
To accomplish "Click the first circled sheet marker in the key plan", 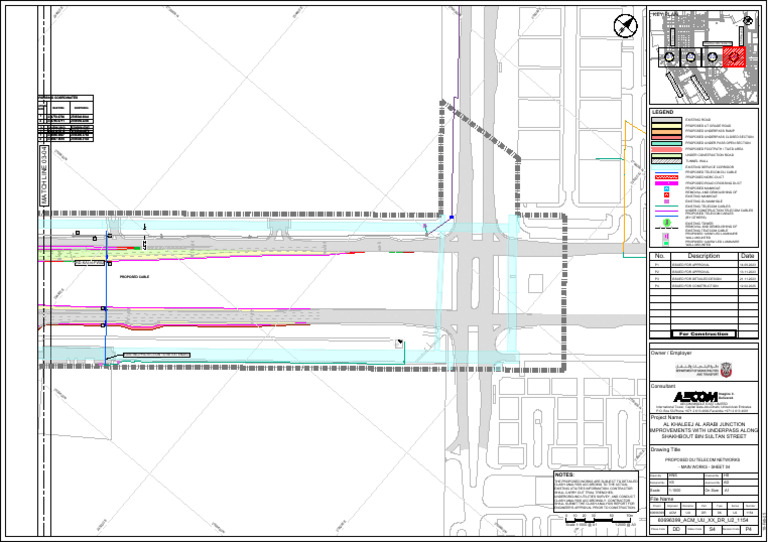I will 669,57.
